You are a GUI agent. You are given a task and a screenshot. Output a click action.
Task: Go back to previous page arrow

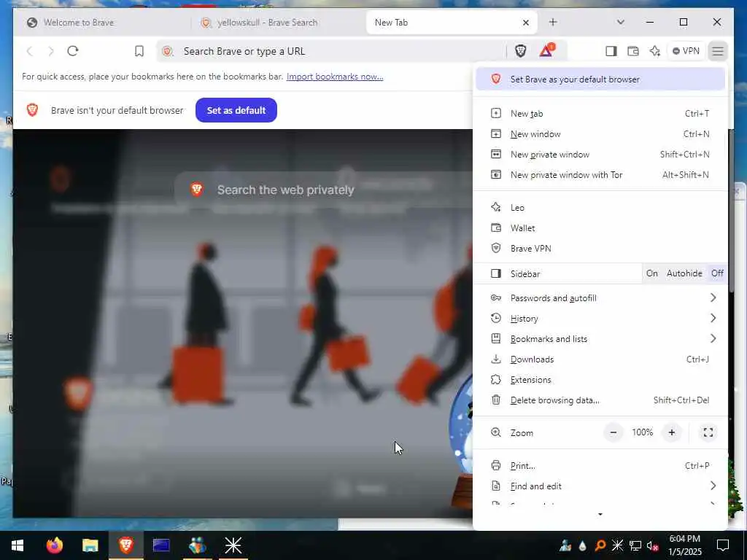29,51
